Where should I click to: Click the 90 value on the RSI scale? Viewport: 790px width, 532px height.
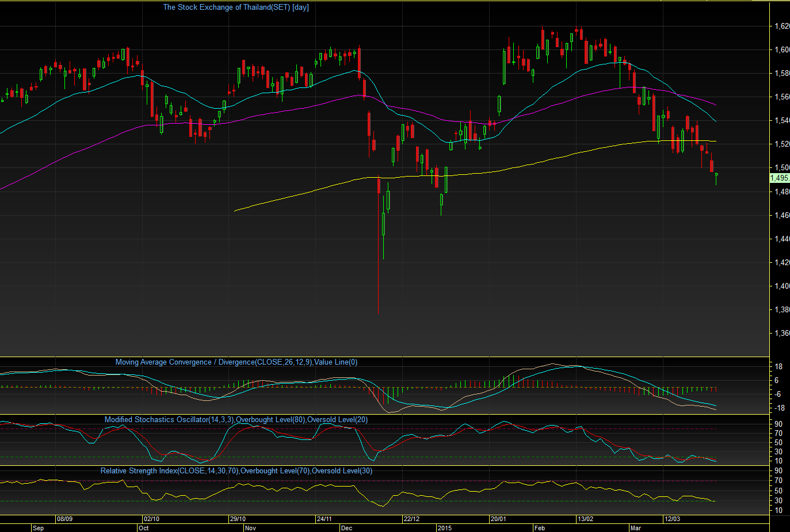(778, 471)
